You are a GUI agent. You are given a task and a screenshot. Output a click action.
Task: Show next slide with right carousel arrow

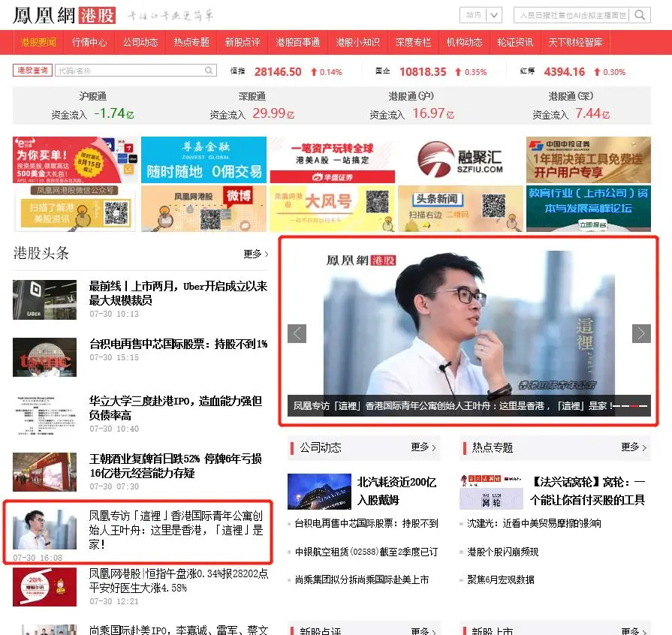(x=641, y=333)
